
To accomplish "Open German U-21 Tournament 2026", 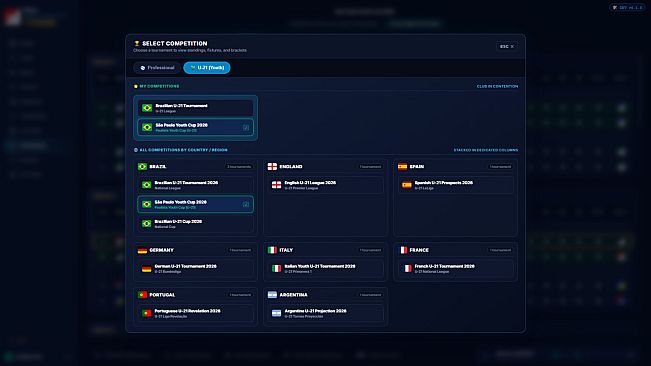I will pos(195,268).
